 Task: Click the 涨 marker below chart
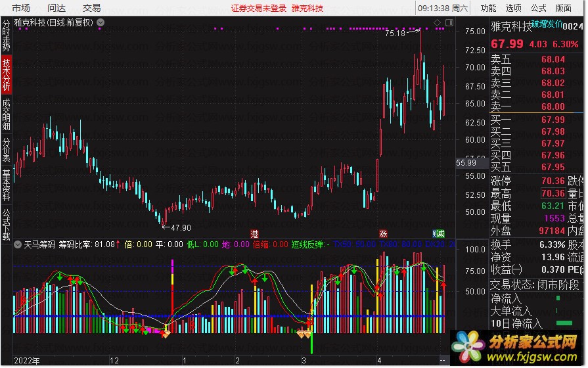coord(383,234)
